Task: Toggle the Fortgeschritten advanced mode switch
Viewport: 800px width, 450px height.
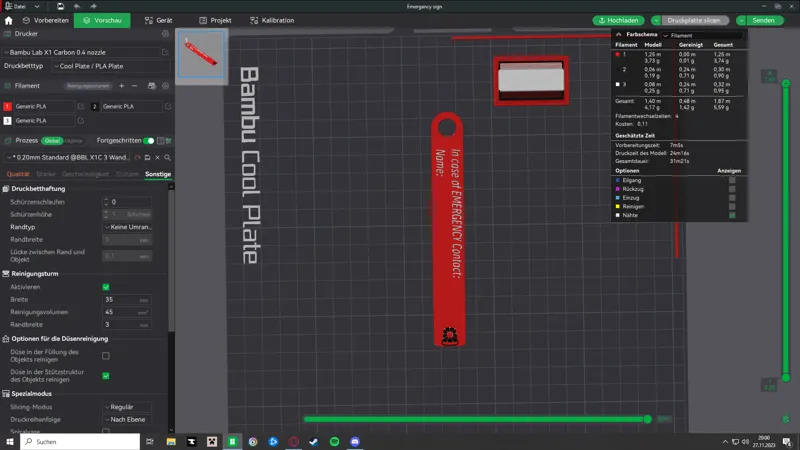Action: (148, 140)
